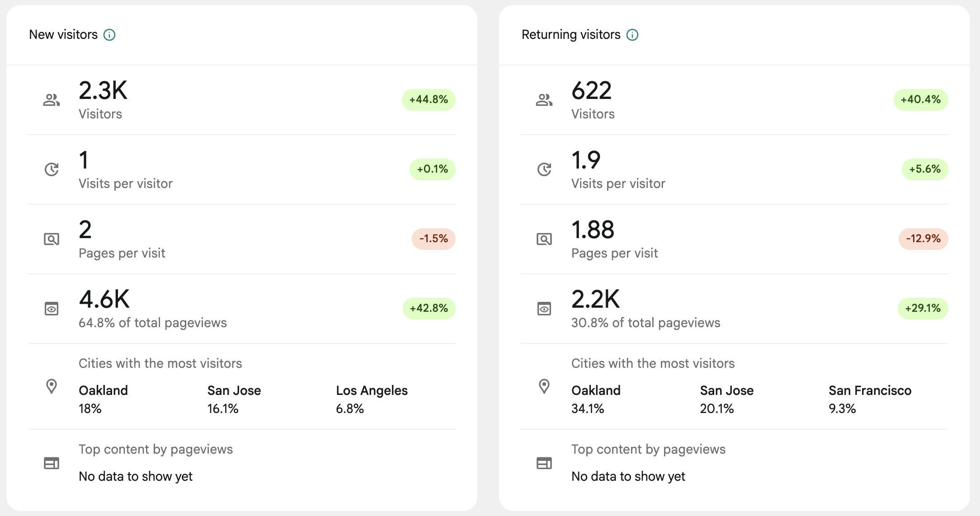Image resolution: width=980 pixels, height=516 pixels.
Task: Click the Oakland 34.1% city entry
Action: pos(595,390)
